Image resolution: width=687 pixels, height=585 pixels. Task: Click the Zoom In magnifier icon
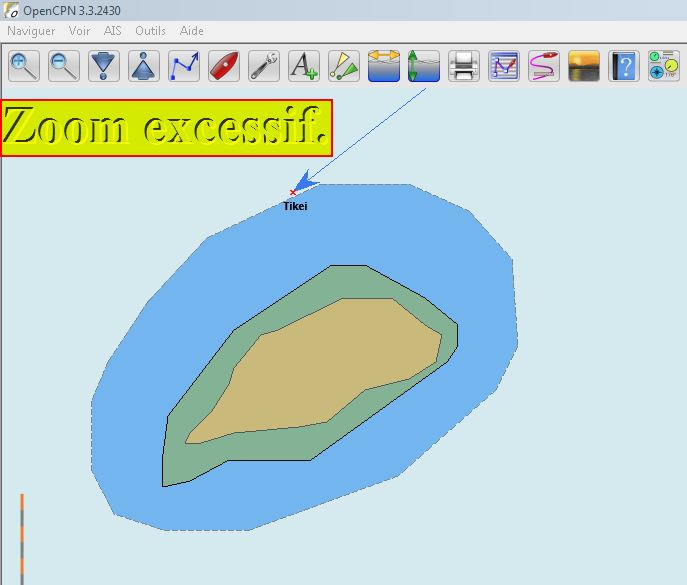click(x=24, y=67)
